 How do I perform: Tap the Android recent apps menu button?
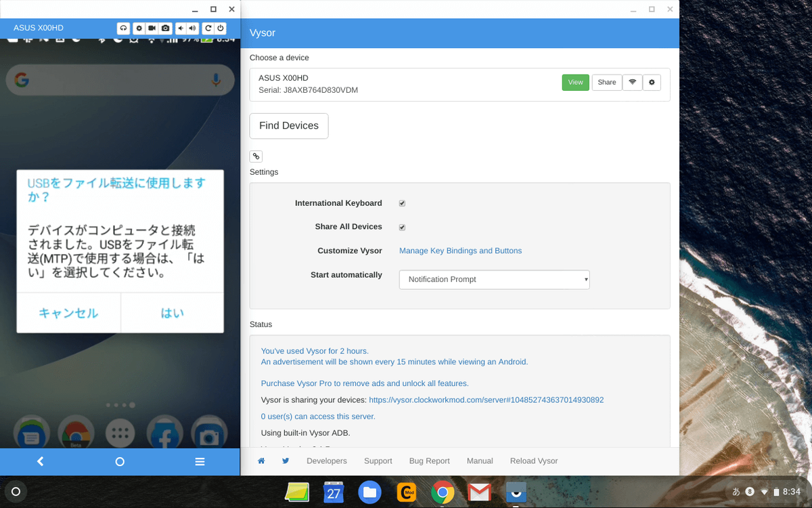[x=200, y=461]
